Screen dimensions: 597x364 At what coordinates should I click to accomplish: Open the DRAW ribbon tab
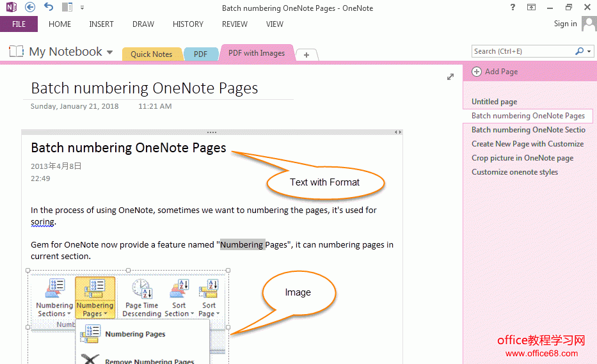[x=143, y=24]
